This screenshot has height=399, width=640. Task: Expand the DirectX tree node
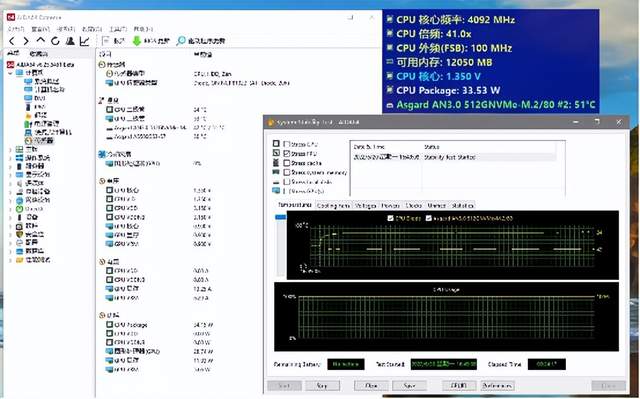pyautogui.click(x=10, y=209)
